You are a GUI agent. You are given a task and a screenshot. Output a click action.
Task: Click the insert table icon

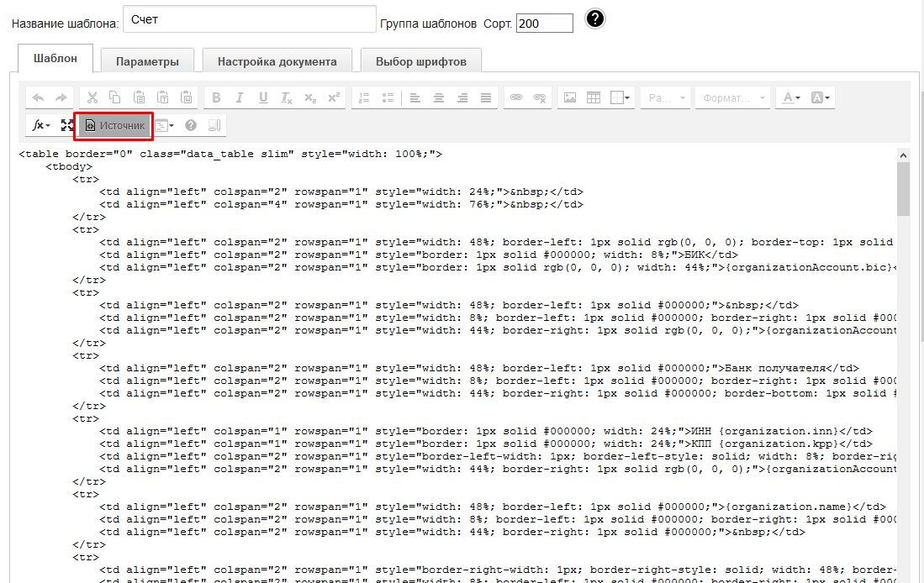[x=594, y=98]
